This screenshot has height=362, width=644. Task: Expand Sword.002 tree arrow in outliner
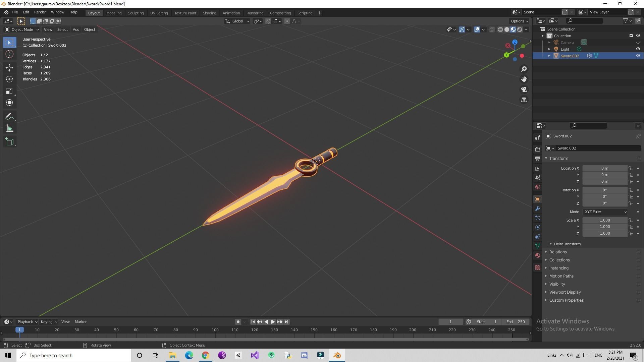pos(549,56)
